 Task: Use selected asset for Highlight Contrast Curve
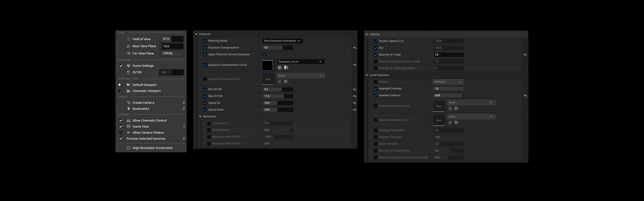tap(450, 109)
